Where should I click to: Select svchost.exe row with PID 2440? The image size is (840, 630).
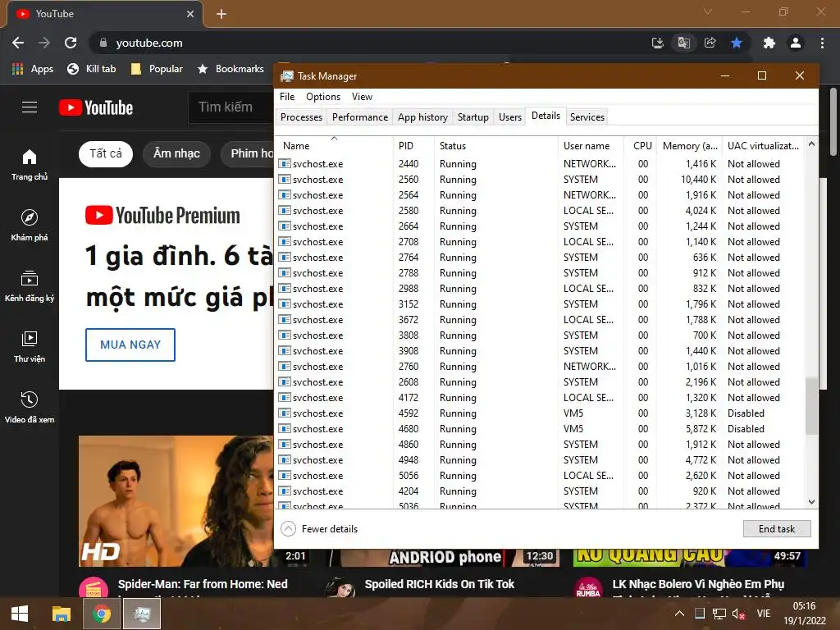540,164
